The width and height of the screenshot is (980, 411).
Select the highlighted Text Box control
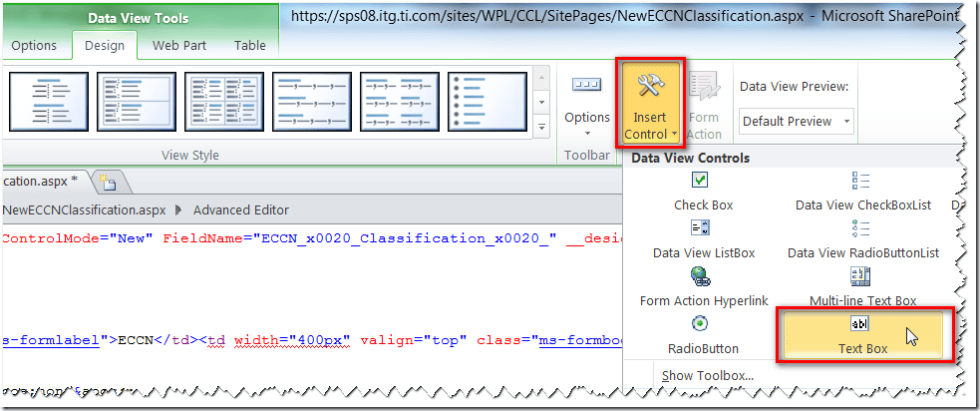pyautogui.click(x=862, y=335)
